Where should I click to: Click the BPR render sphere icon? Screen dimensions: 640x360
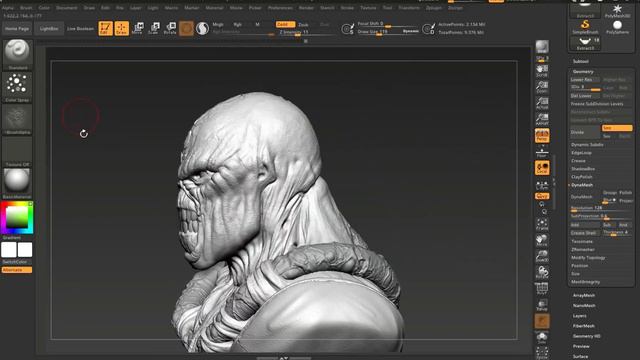click(542, 47)
